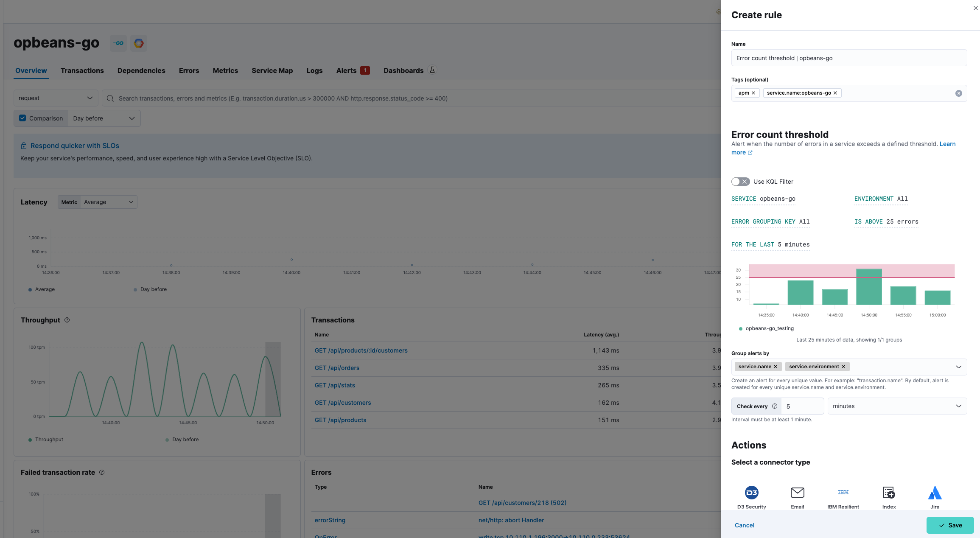Click the rule Name input field
The image size is (980, 538).
coord(848,58)
